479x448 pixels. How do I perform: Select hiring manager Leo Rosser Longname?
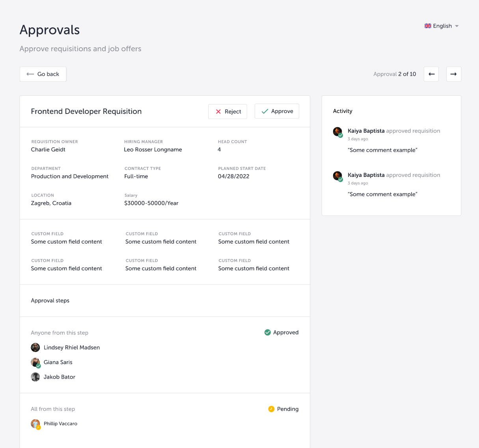pos(153,150)
